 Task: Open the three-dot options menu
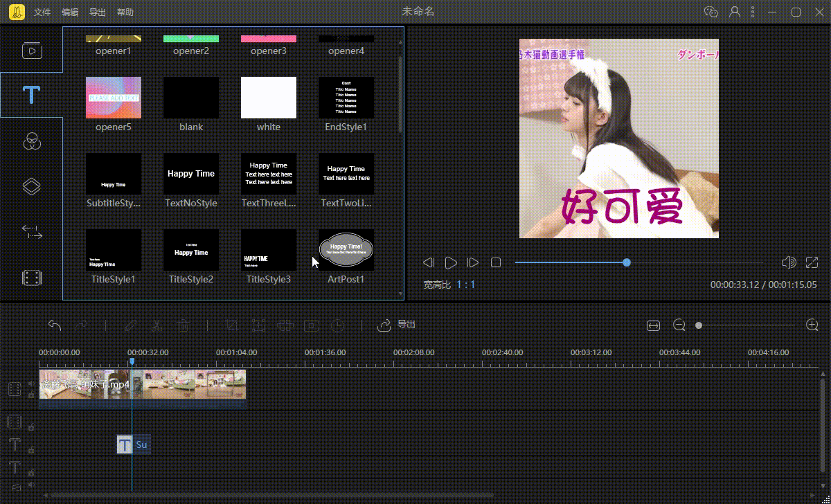click(x=753, y=12)
